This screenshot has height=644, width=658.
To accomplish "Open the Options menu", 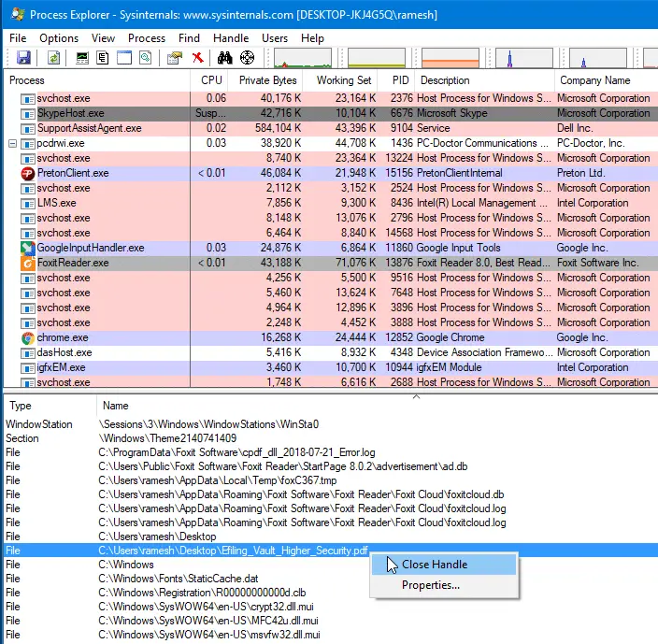I will [x=59, y=38].
